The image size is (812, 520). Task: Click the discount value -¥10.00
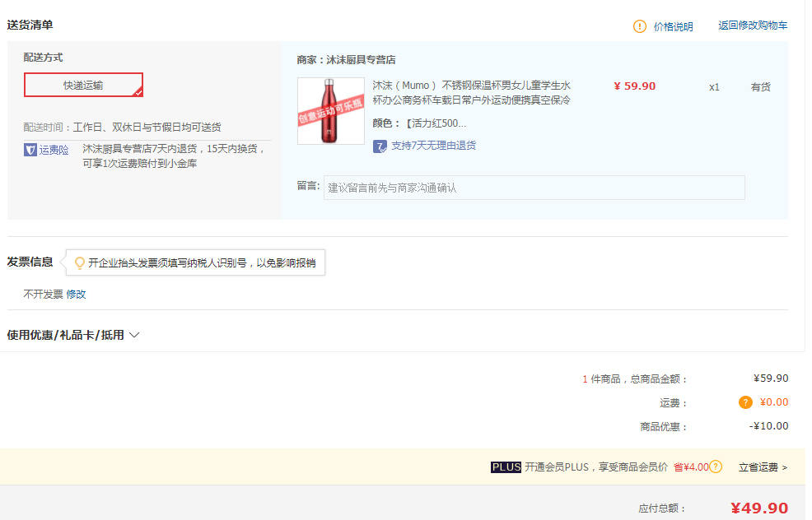coord(768,426)
